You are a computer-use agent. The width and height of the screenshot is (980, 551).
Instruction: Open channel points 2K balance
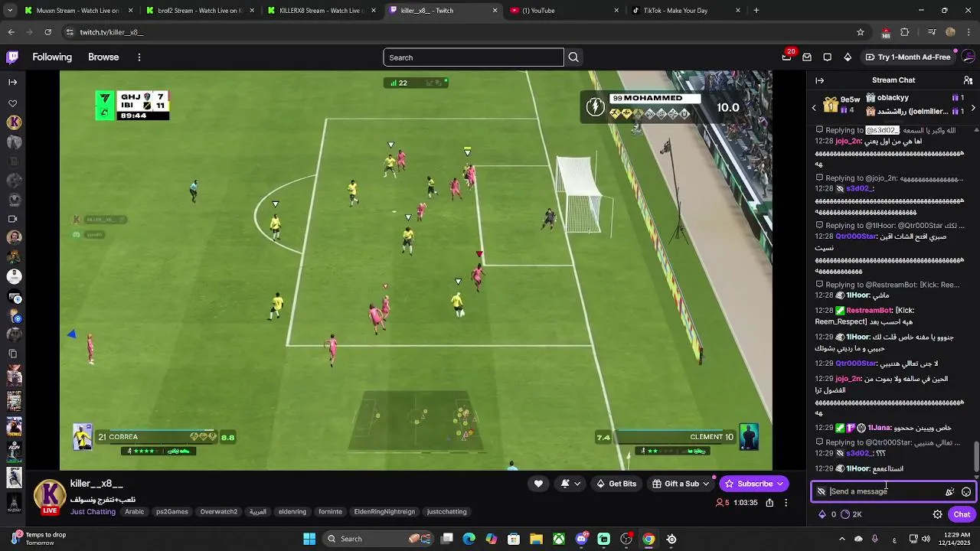click(x=851, y=514)
